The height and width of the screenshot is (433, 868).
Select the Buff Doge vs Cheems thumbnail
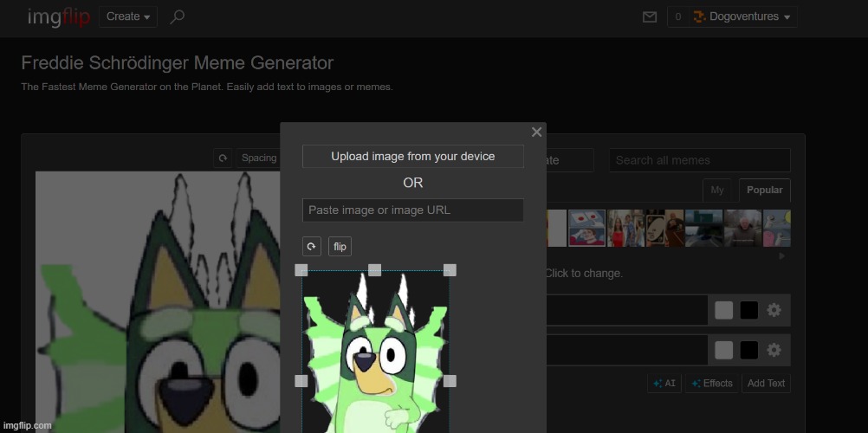[x=777, y=228]
